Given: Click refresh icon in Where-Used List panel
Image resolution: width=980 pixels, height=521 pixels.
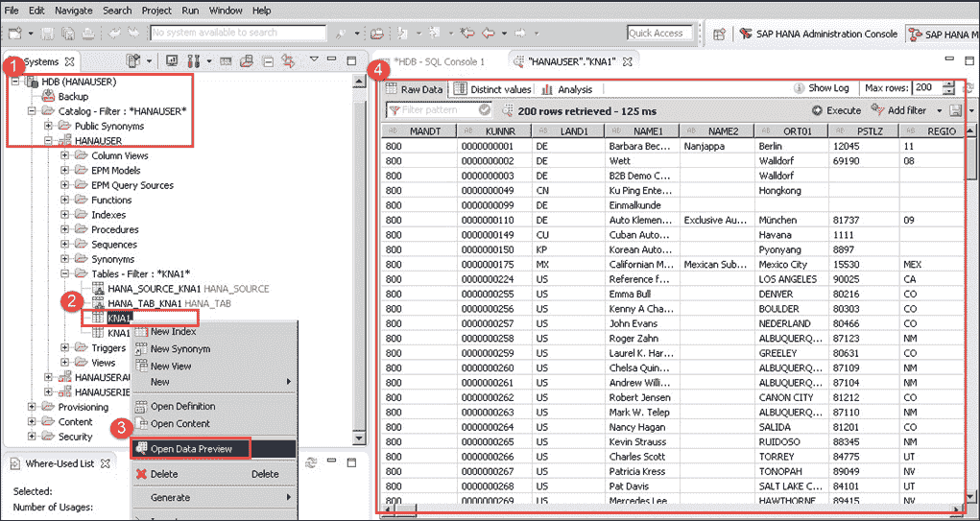Looking at the screenshot, I should [x=311, y=462].
